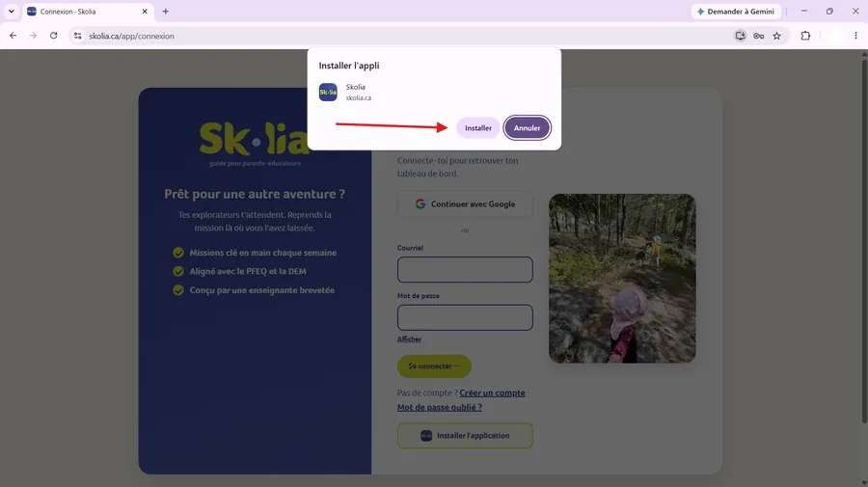The height and width of the screenshot is (487, 868).
Task: Open the tab search dropdown arrow
Action: point(11,11)
